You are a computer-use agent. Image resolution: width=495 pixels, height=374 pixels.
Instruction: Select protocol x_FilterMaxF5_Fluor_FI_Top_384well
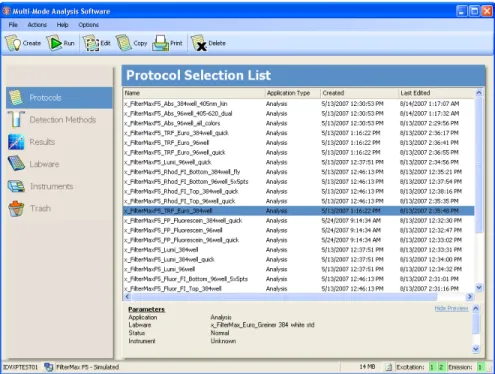click(x=299, y=289)
